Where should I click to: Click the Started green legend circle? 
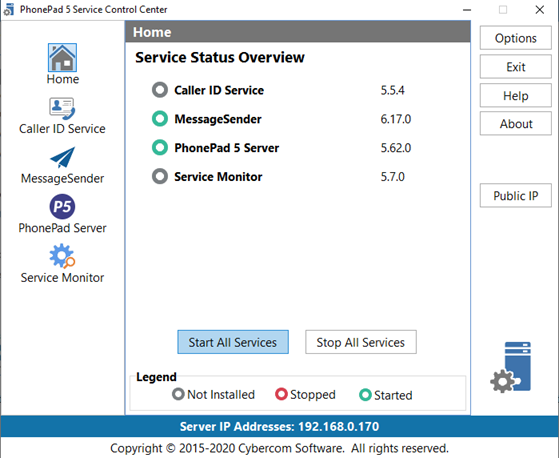pyautogui.click(x=365, y=395)
